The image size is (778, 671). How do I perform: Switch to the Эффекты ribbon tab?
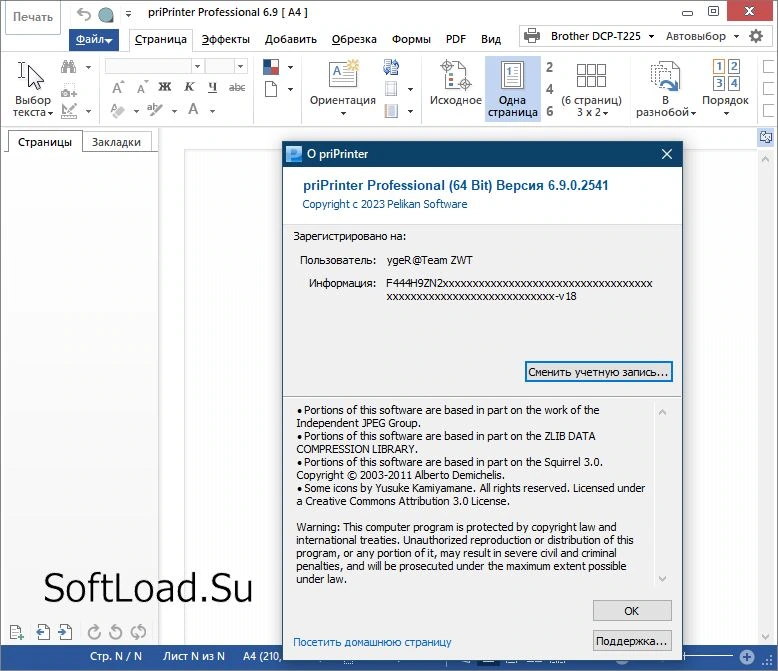tap(225, 40)
